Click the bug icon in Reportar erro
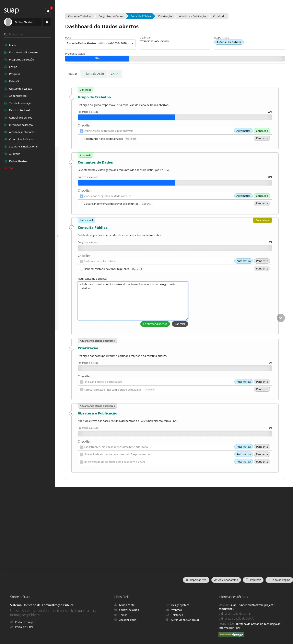The image size is (293, 644). click(187, 580)
